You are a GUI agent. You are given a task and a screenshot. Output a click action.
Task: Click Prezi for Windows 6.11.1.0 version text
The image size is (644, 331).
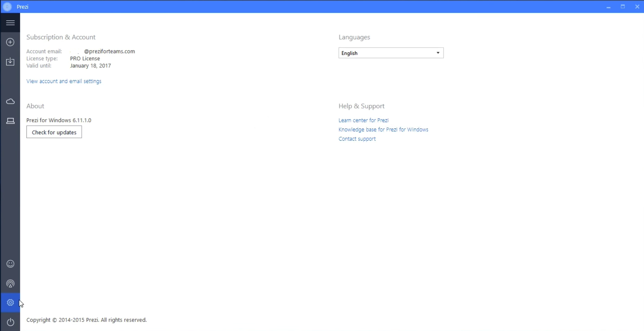59,120
